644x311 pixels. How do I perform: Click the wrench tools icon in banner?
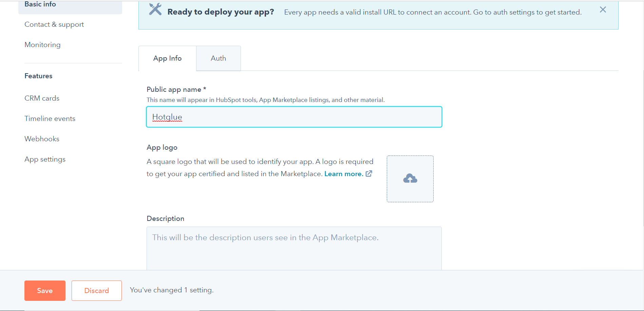(x=155, y=9)
